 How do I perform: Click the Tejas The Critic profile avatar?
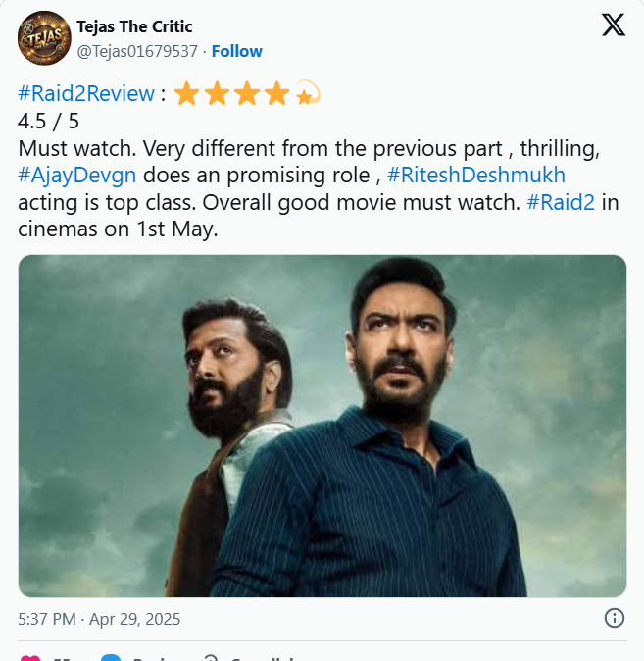(42, 38)
